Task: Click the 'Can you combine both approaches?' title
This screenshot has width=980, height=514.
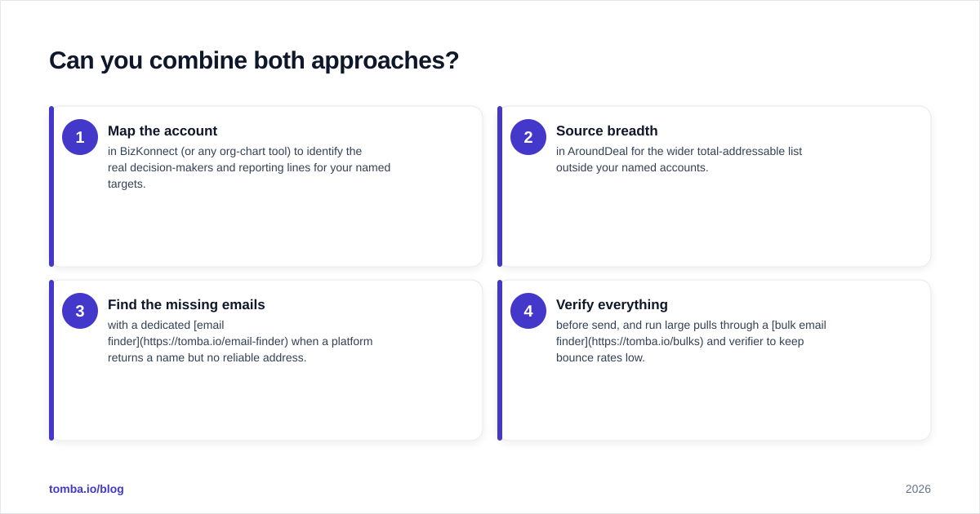Action: click(254, 60)
